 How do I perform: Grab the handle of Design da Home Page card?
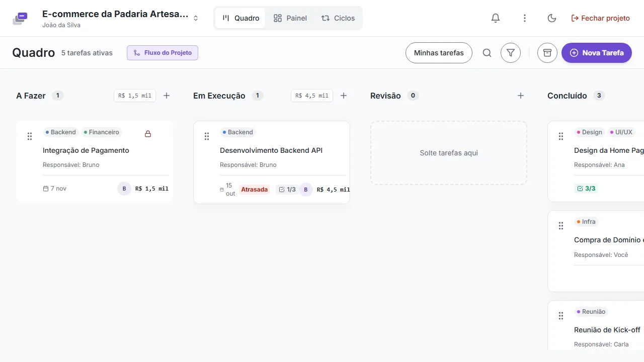(x=561, y=136)
